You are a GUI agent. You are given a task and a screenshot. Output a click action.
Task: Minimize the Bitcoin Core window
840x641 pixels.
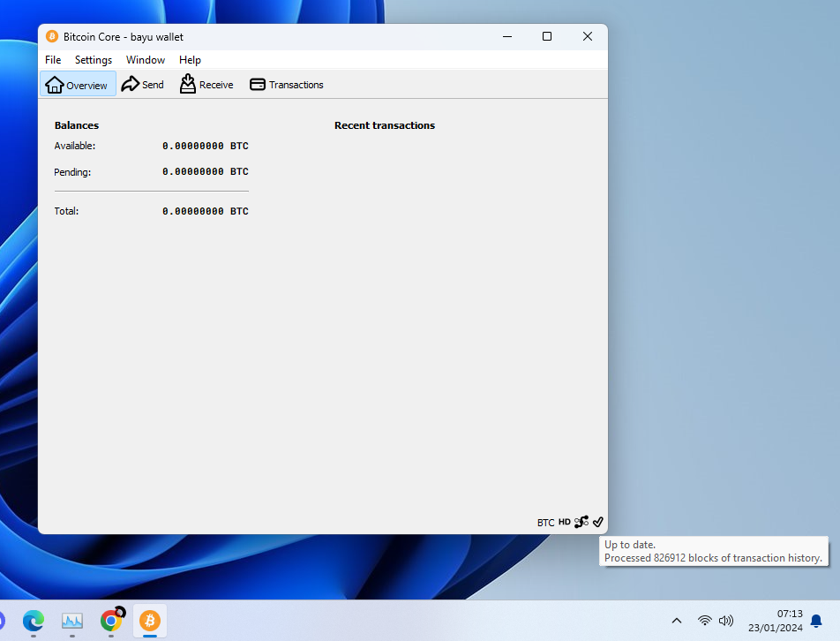507,36
